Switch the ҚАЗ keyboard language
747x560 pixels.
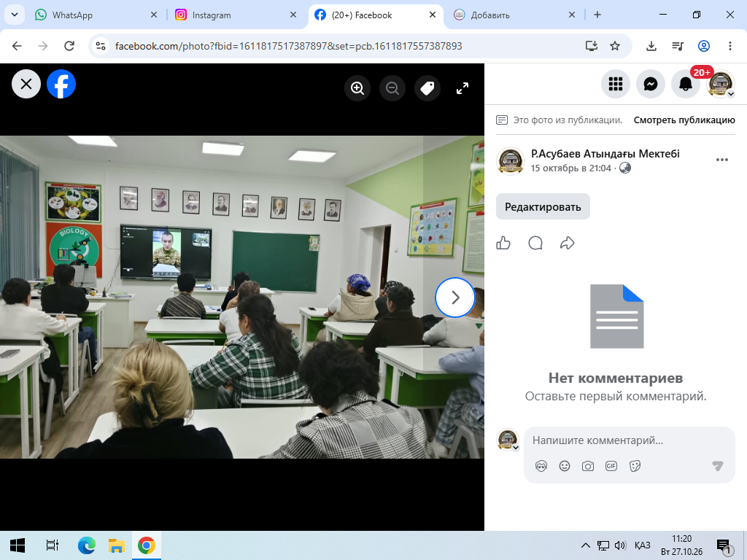tap(642, 545)
